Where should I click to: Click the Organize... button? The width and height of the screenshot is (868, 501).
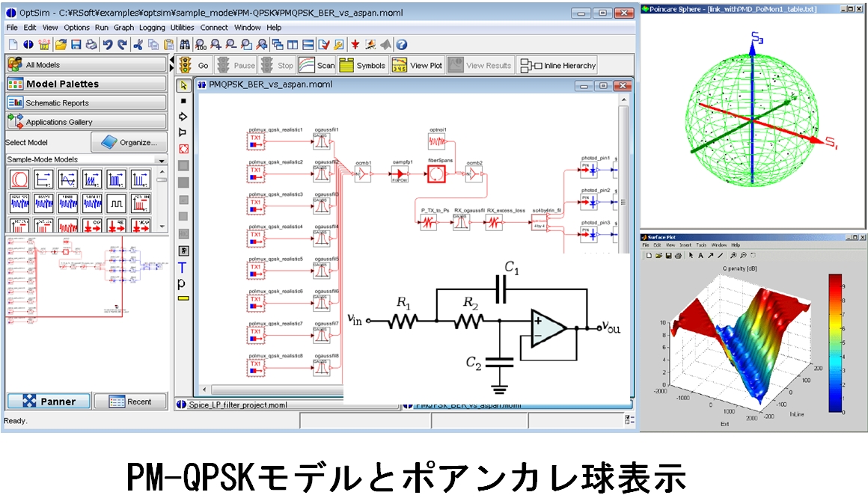point(129,142)
